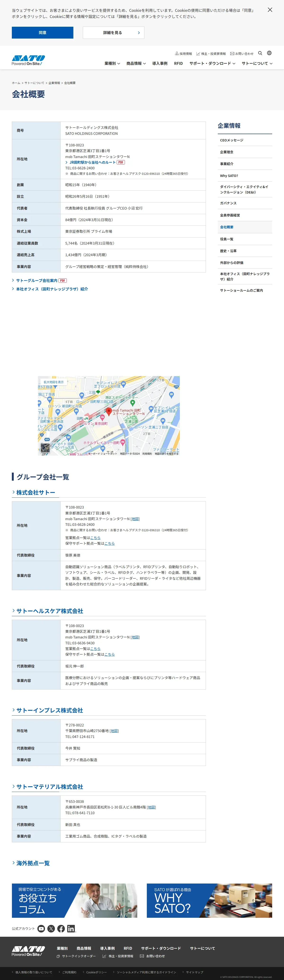
Task: Open 海外拠点一覧 link
Action: 31,863
